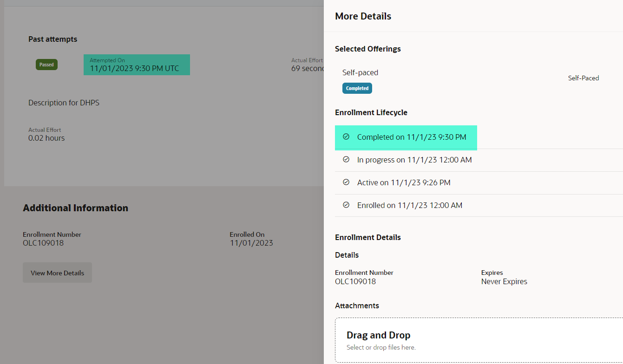The width and height of the screenshot is (623, 364).
Task: Click the Additional Information heading
Action: [75, 208]
